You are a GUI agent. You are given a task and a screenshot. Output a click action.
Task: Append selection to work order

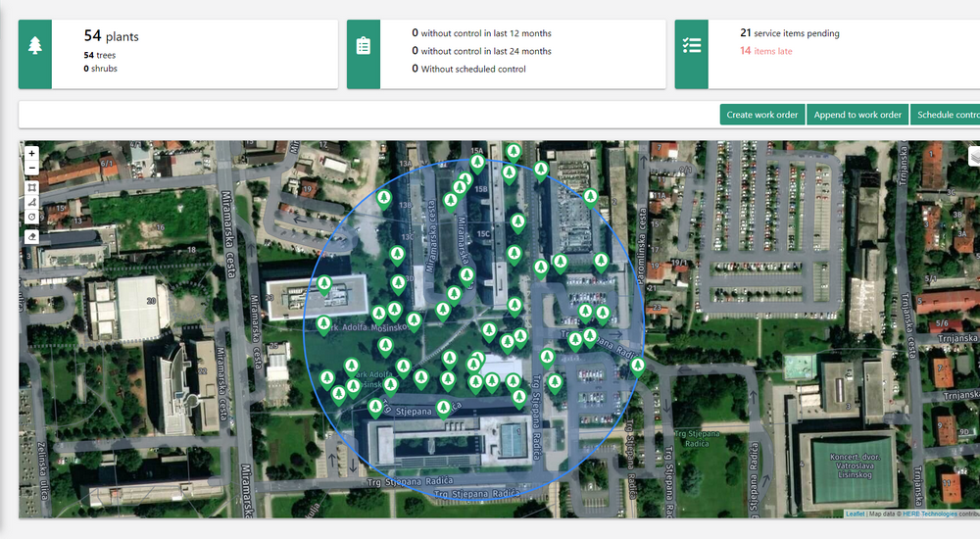point(857,115)
